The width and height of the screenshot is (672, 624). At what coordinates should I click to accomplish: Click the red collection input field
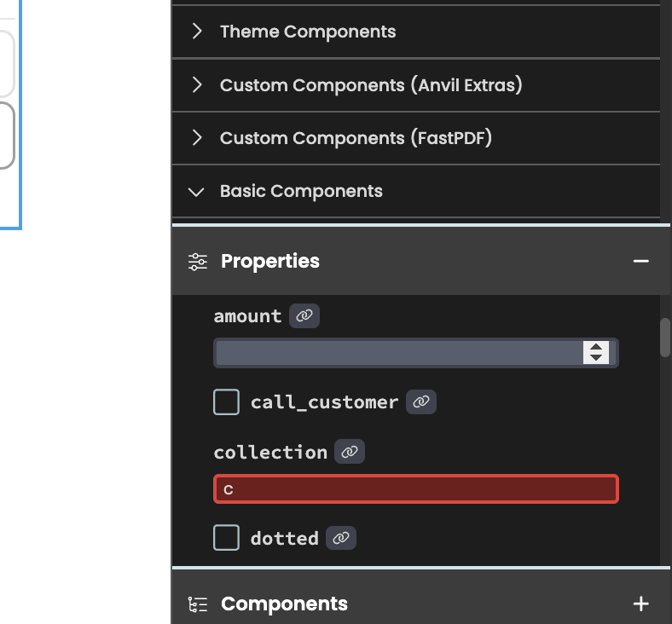point(416,489)
